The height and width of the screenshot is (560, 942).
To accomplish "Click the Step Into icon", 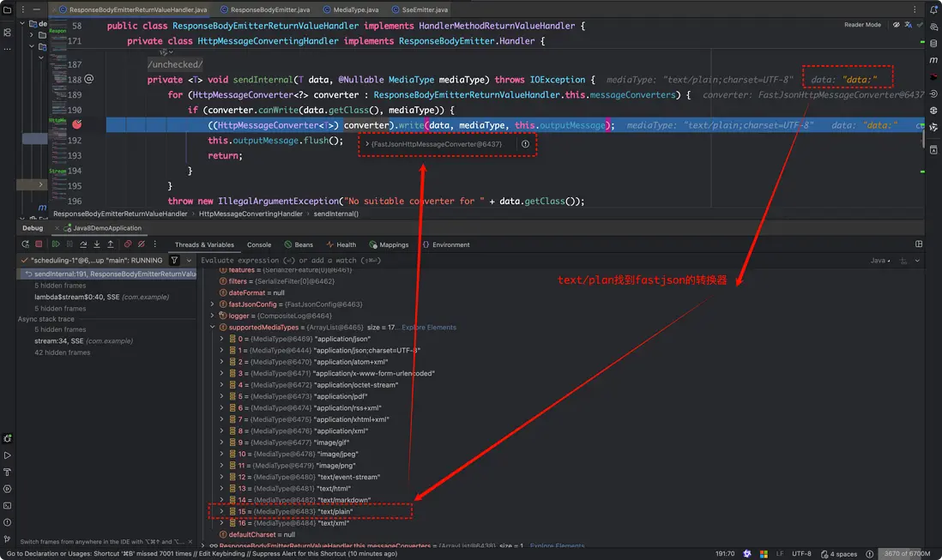I will pyautogui.click(x=97, y=244).
